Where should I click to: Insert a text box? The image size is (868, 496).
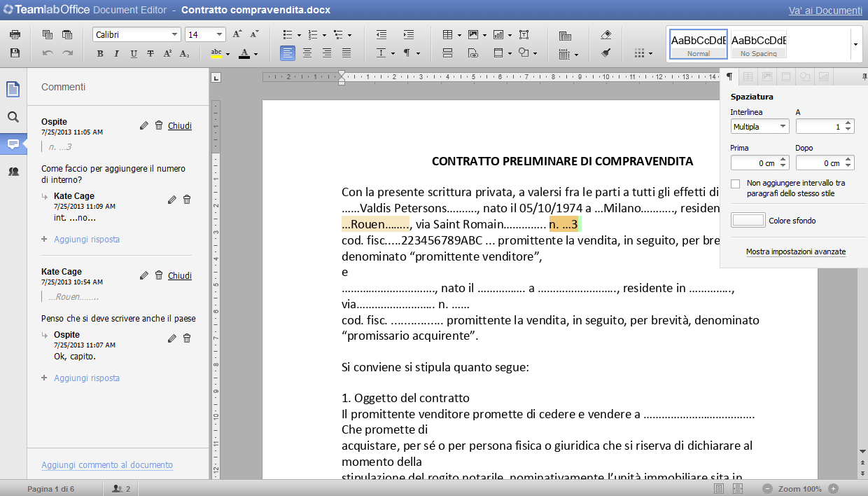524,34
